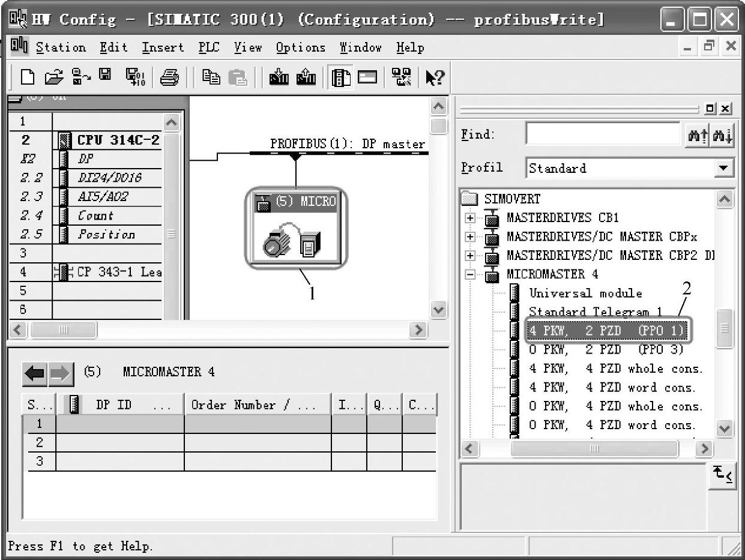Click the back arrow navigation button
745x560 pixels.
(x=35, y=373)
